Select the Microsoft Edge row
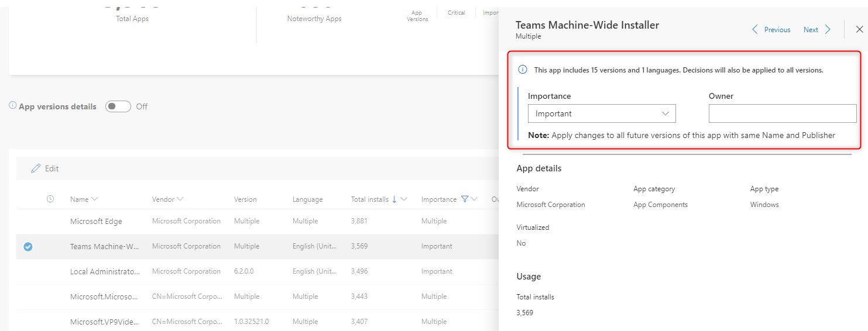 click(x=258, y=222)
